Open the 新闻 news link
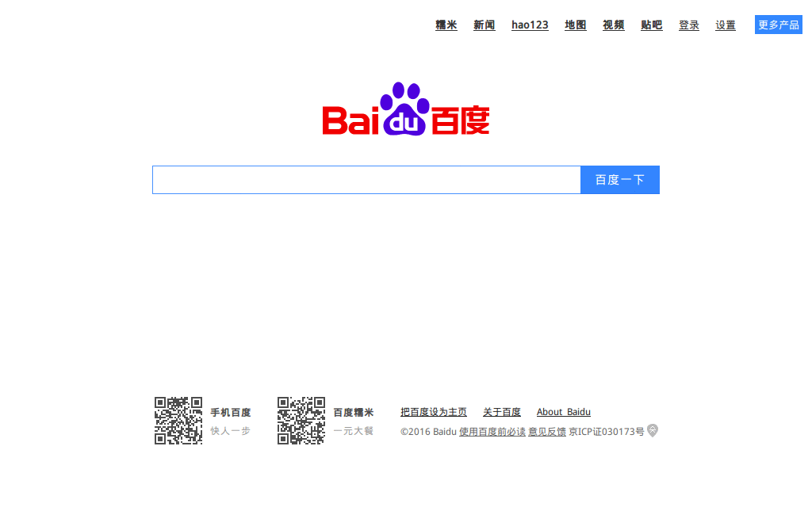This screenshot has width=812, height=511. 485,25
